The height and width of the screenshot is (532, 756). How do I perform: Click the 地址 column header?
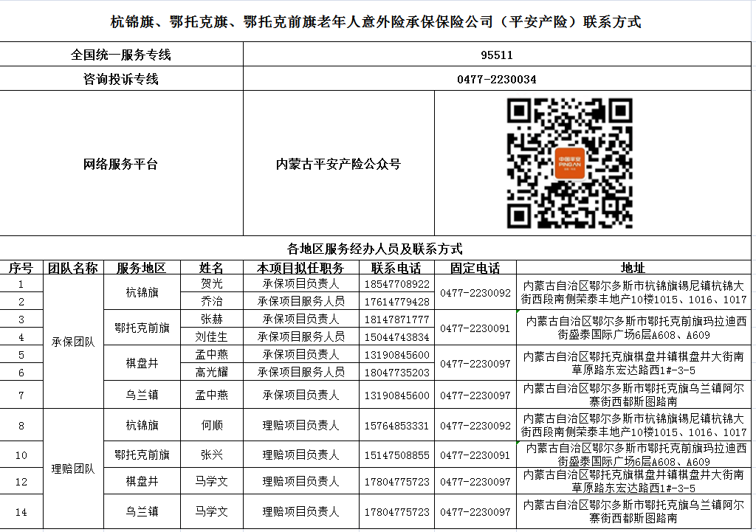(x=633, y=268)
